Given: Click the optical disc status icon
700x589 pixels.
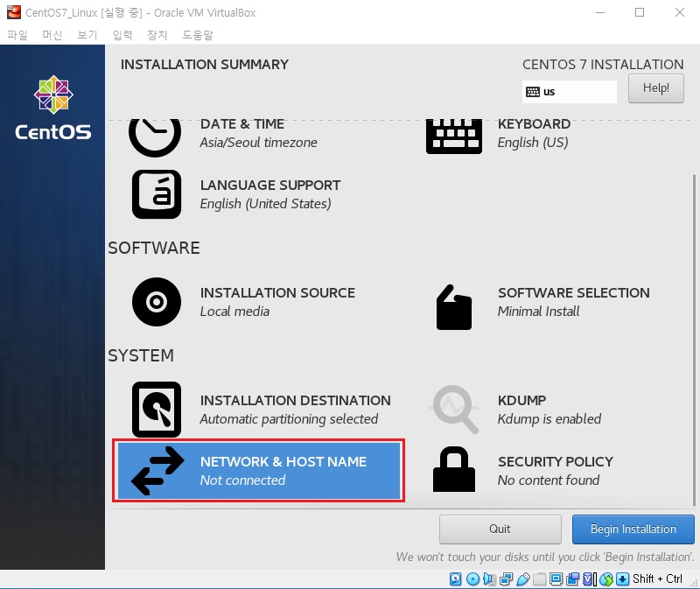Looking at the screenshot, I should [x=472, y=579].
